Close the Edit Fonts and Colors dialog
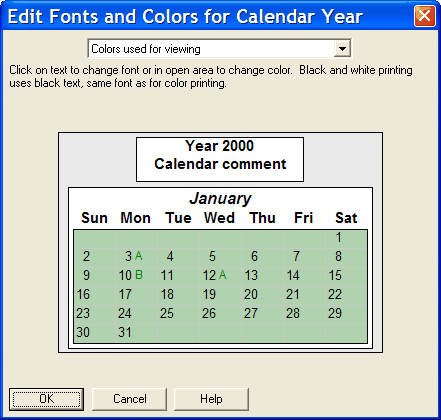Screen dimensions: 441x420 coord(424,16)
